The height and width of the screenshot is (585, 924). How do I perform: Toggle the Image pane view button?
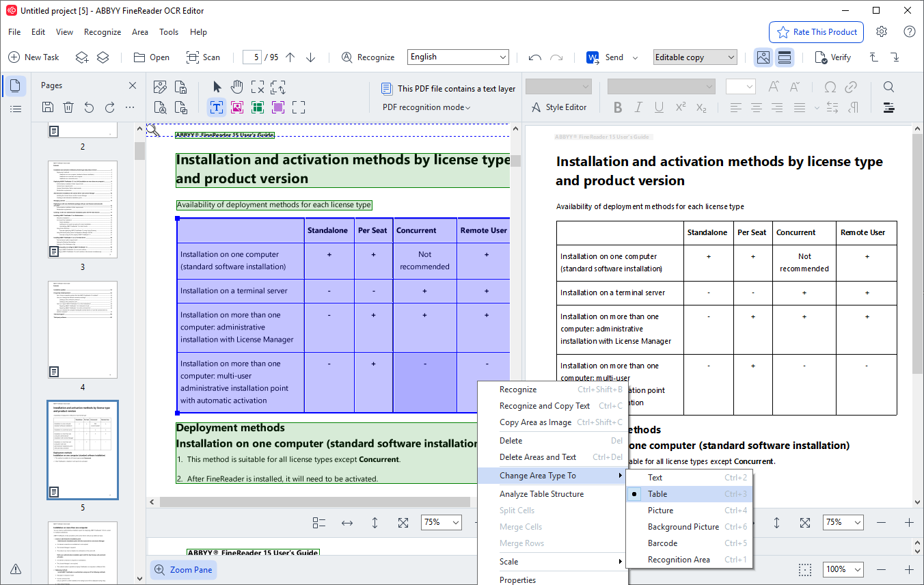pos(763,57)
